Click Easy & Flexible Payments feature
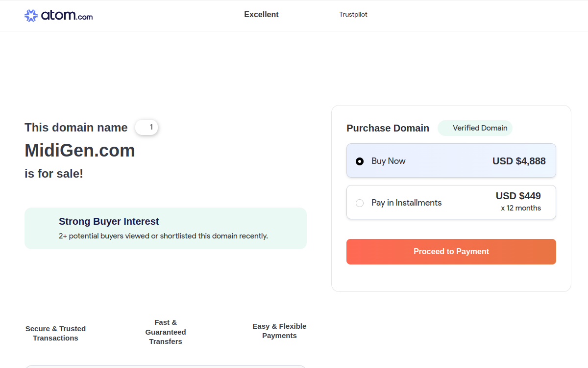588x368 pixels. click(x=279, y=331)
